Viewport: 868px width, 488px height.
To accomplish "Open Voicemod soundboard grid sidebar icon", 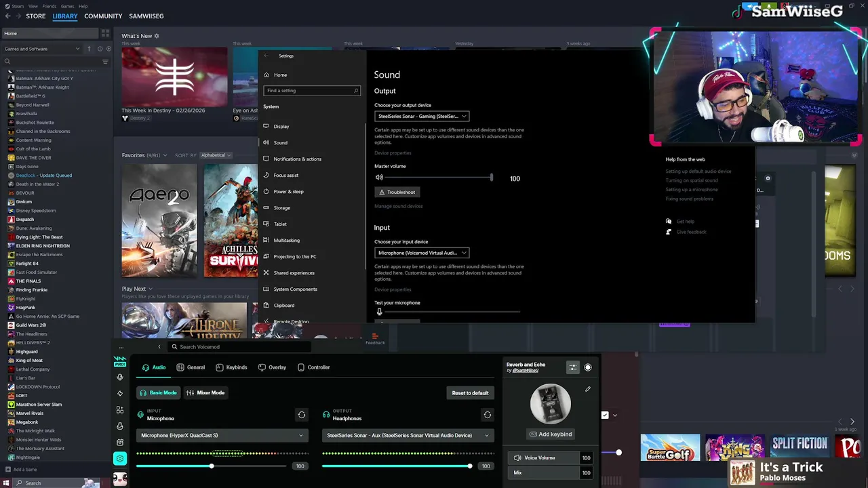I will point(120,410).
